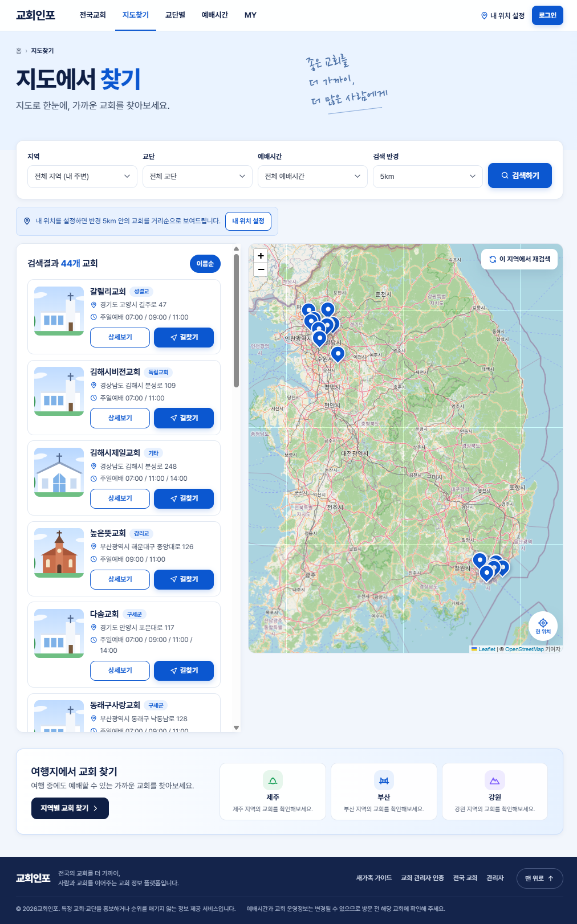Toggle the 이름순 sort button
Image resolution: width=577 pixels, height=924 pixels.
205,263
